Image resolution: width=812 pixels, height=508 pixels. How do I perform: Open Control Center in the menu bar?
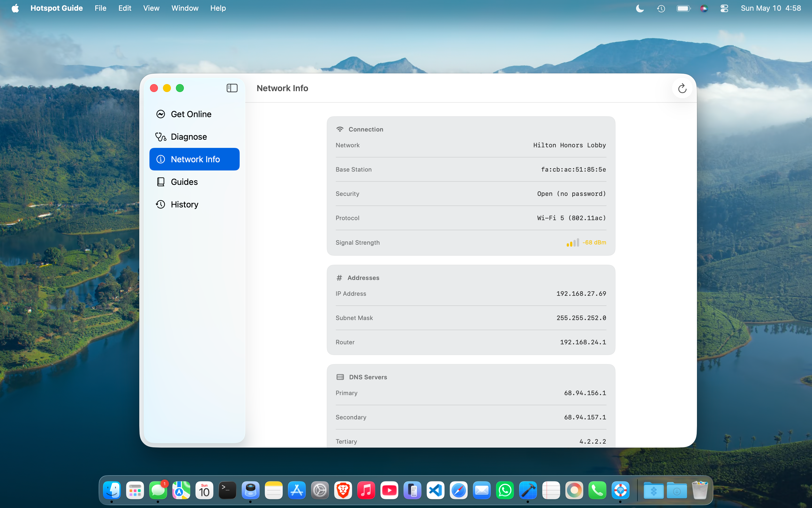[x=724, y=8]
